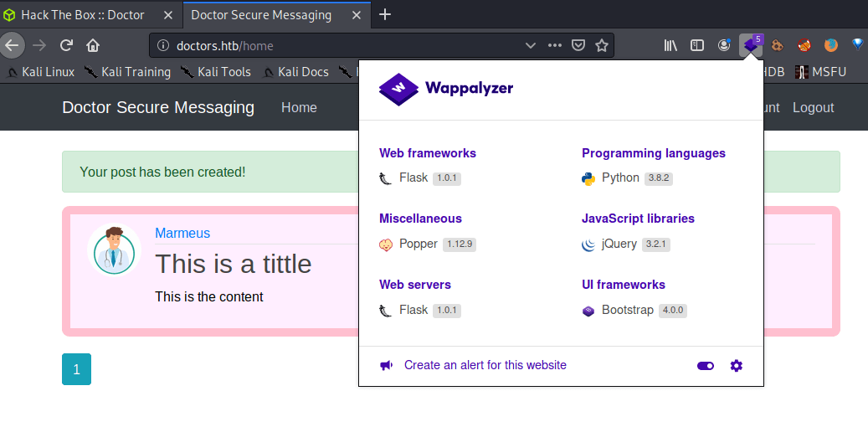Save page to Pocket icon
868x427 pixels.
click(578, 45)
